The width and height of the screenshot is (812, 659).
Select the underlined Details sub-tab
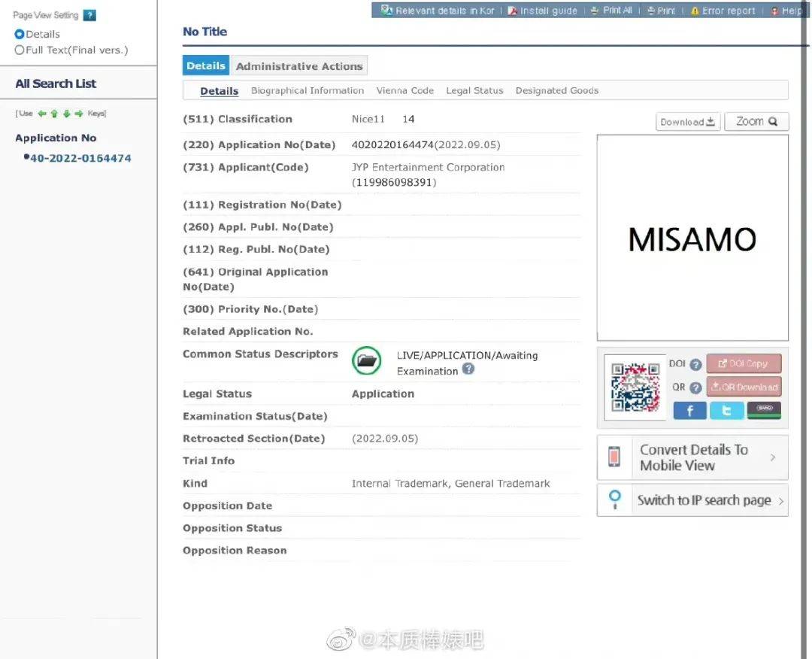tap(220, 91)
